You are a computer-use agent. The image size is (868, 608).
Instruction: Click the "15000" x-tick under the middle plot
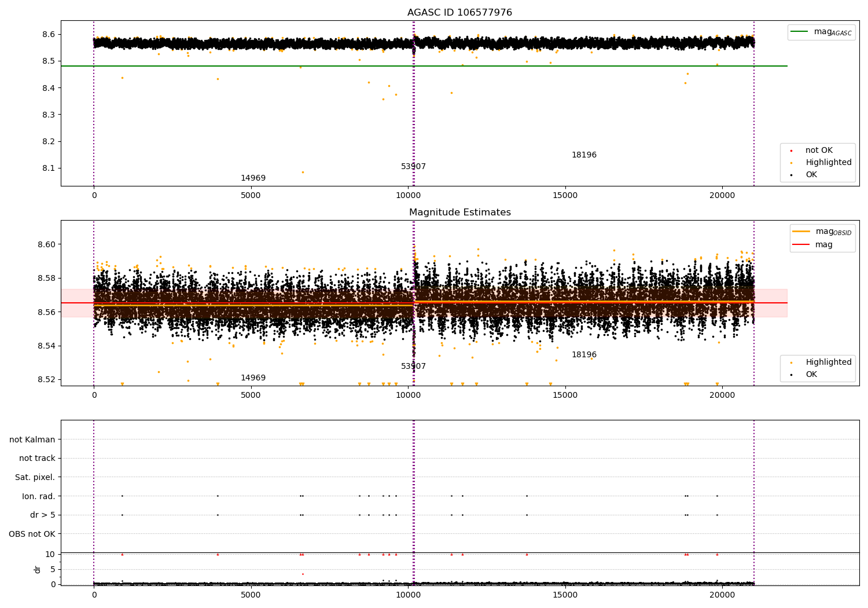[x=565, y=395]
